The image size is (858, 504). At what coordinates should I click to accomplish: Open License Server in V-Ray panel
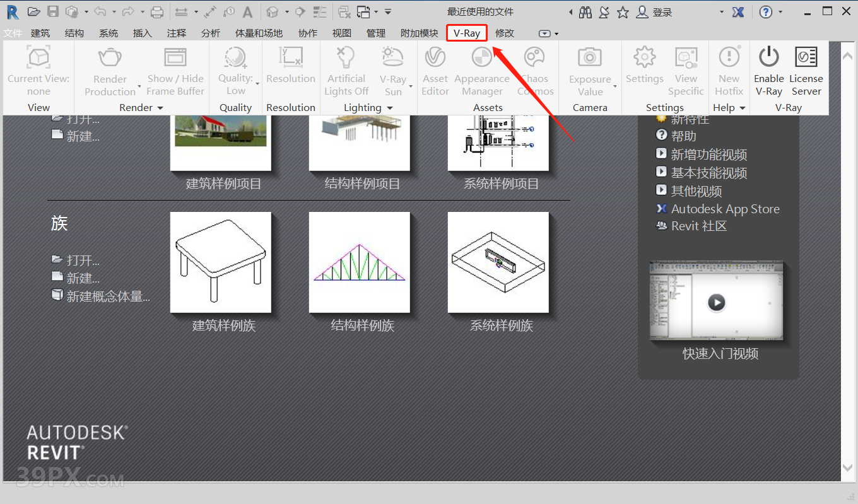pyautogui.click(x=806, y=71)
